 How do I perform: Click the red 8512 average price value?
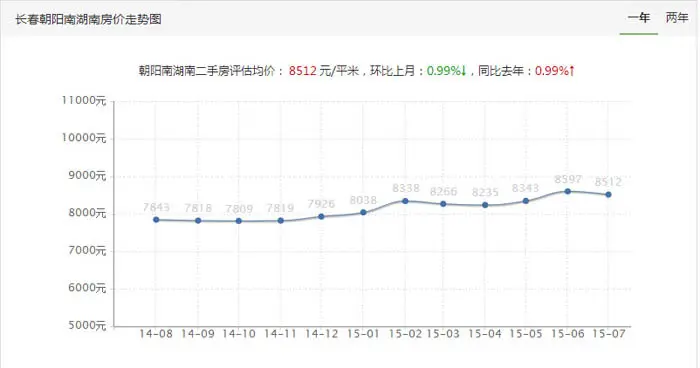point(303,71)
